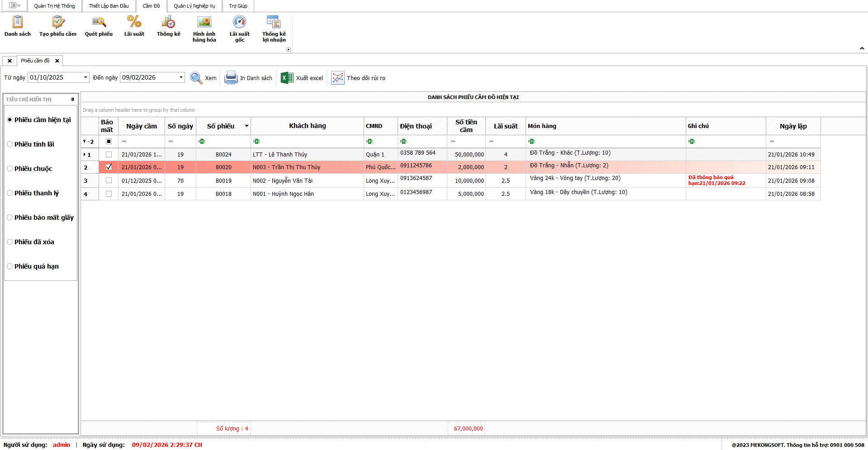Screen dimensions: 868x450
Task: Click the Theo dõi rủi ro chart icon
Action: pos(337,78)
